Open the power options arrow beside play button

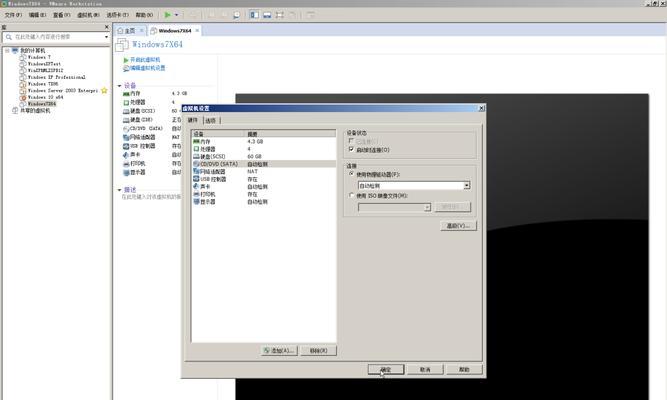click(177, 15)
